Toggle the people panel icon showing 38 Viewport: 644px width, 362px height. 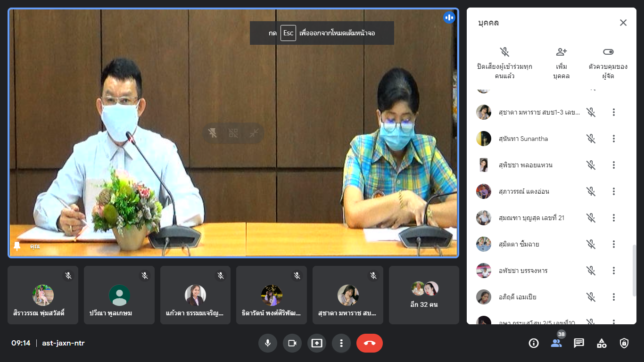(x=556, y=343)
